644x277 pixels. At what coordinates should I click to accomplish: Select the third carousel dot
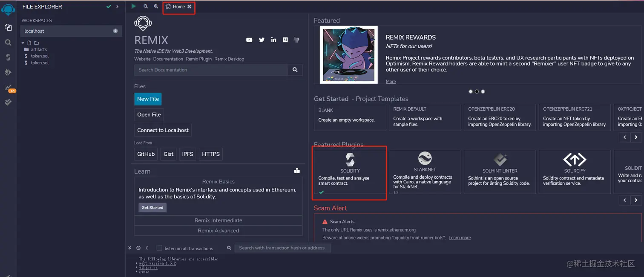coord(483,91)
